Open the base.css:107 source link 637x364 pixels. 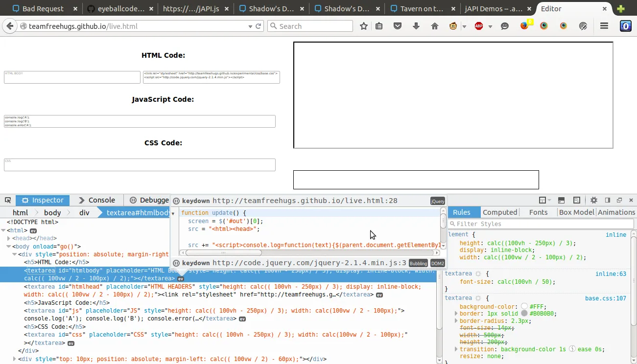(606, 298)
